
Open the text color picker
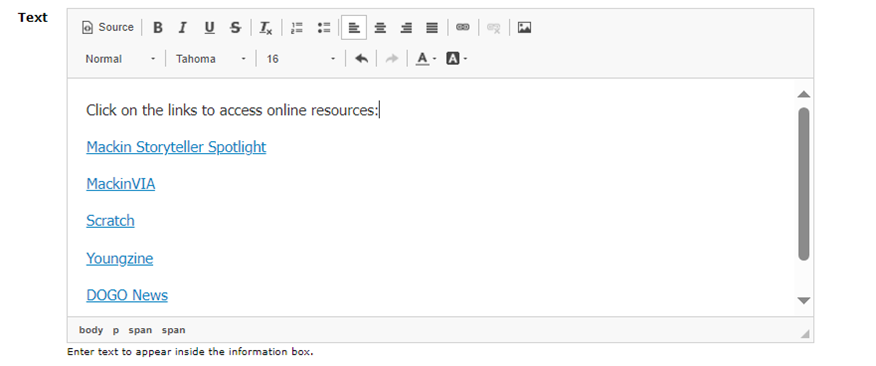click(426, 59)
